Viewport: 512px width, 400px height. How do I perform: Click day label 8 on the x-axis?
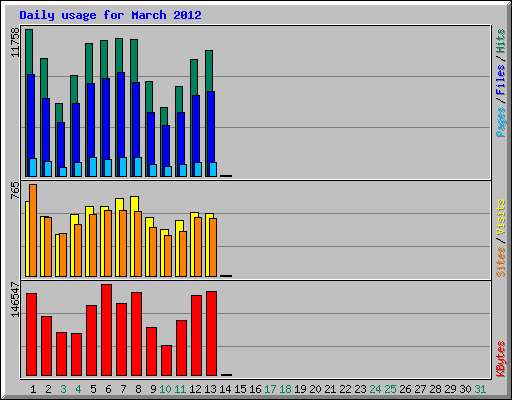coord(138,389)
